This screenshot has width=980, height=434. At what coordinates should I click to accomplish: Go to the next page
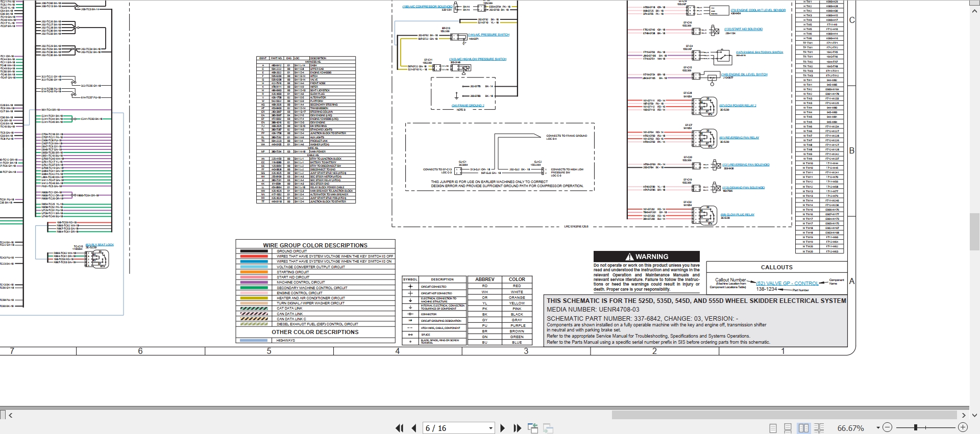(x=502, y=428)
